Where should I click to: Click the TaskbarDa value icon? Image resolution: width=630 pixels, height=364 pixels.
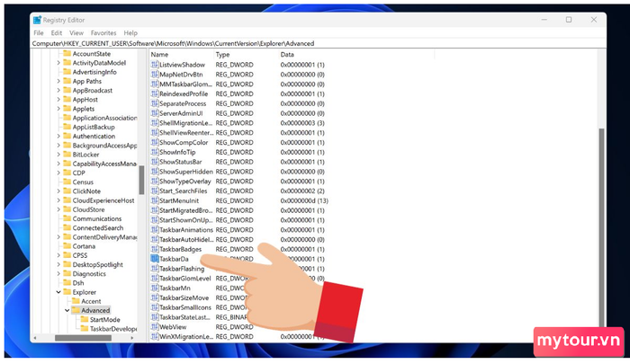click(x=155, y=259)
